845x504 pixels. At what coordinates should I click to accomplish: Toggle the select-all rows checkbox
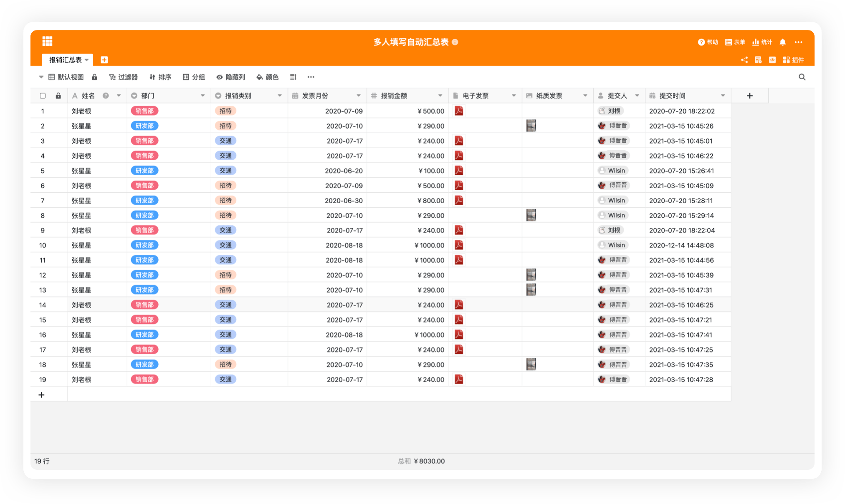(x=43, y=96)
